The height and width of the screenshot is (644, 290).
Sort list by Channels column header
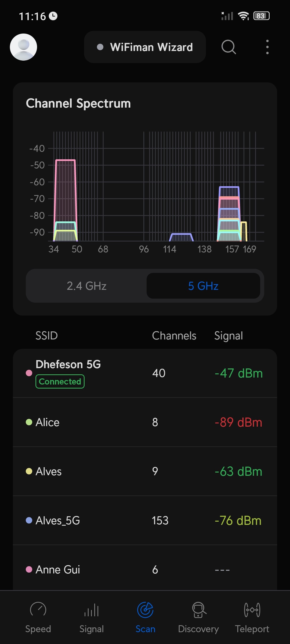174,336
